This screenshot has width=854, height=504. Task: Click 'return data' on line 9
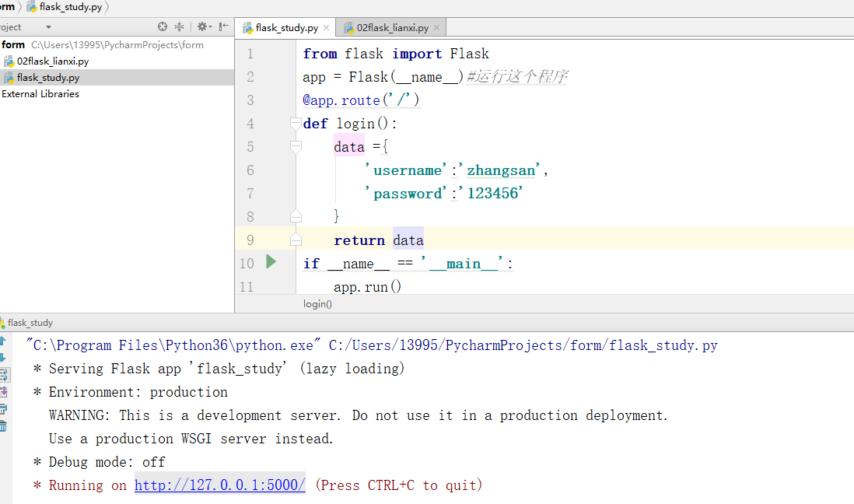379,240
